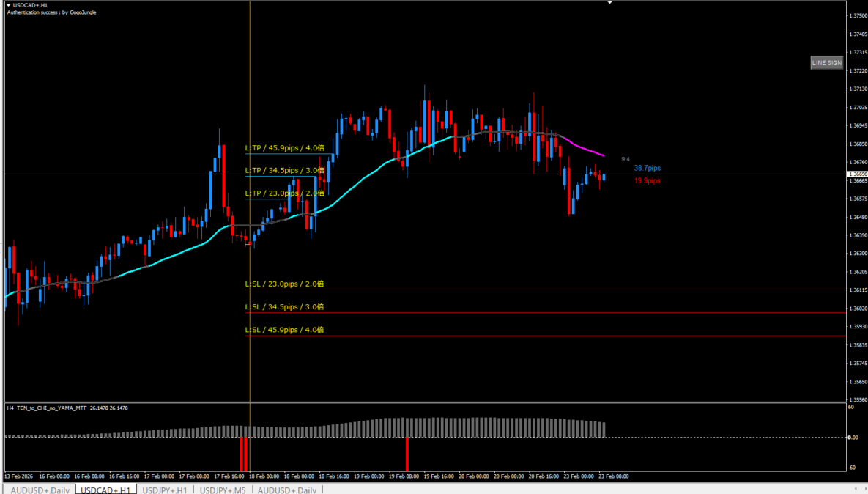Viewport: 868px width, 494px height.
Task: Click the chart shift triangle marker at top
Action: pyautogui.click(x=609, y=3)
